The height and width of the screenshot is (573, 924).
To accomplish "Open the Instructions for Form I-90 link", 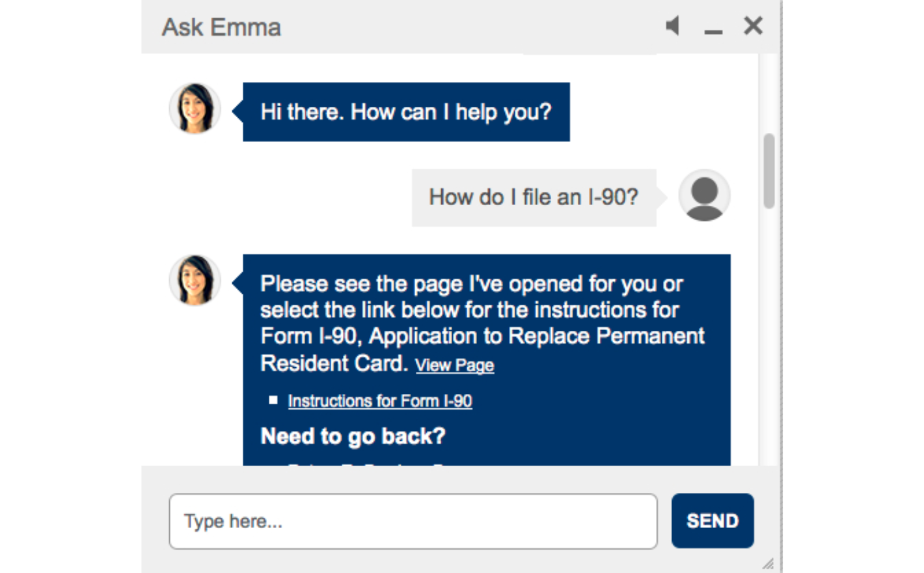I will 380,400.
